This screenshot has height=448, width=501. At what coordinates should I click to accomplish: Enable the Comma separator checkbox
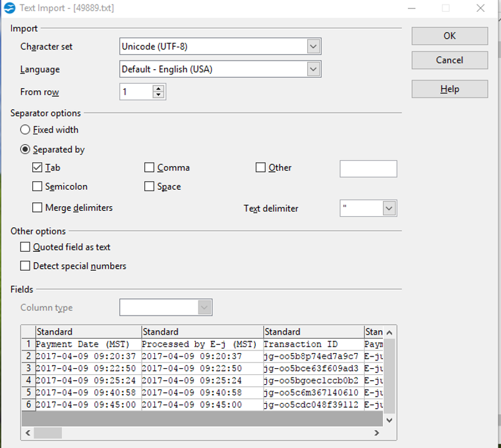pyautogui.click(x=150, y=168)
